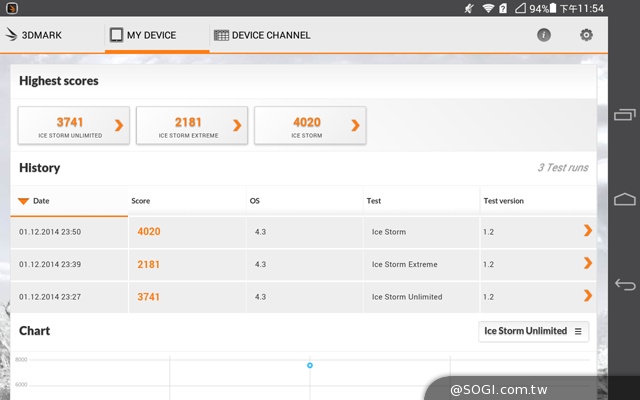640x400 pixels.
Task: Tap the 3DMark logo
Action: 33,35
